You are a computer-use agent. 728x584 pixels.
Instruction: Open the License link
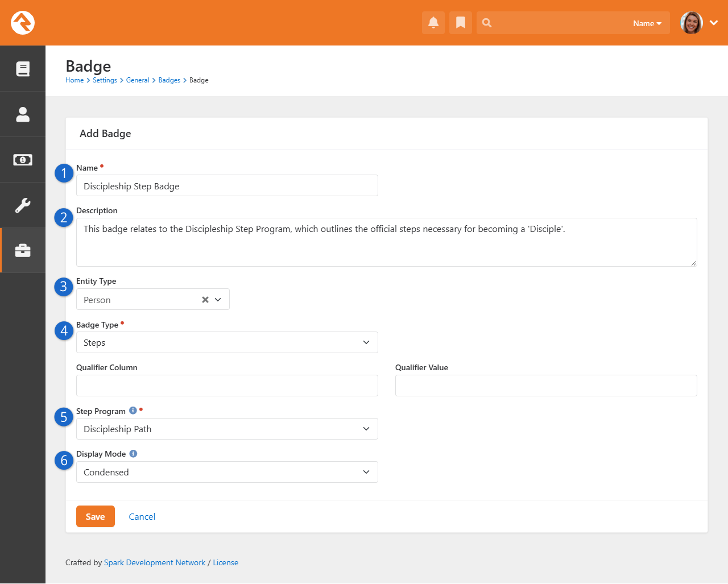(226, 562)
